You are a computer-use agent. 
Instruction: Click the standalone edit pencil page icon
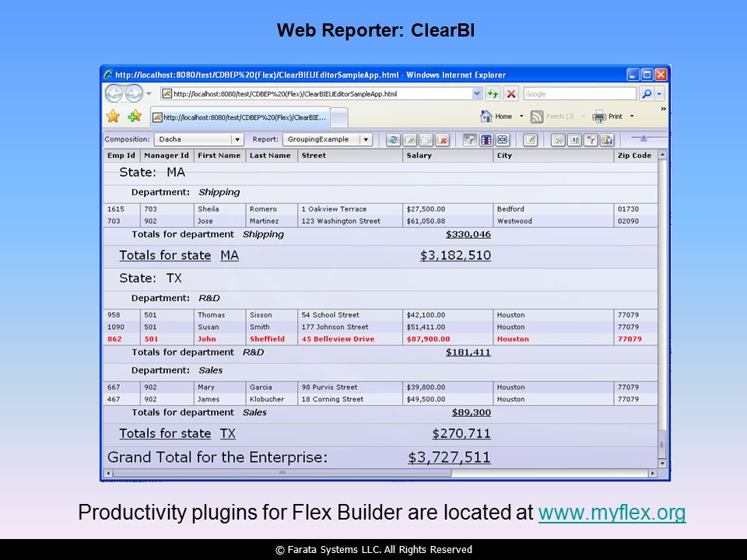point(530,139)
